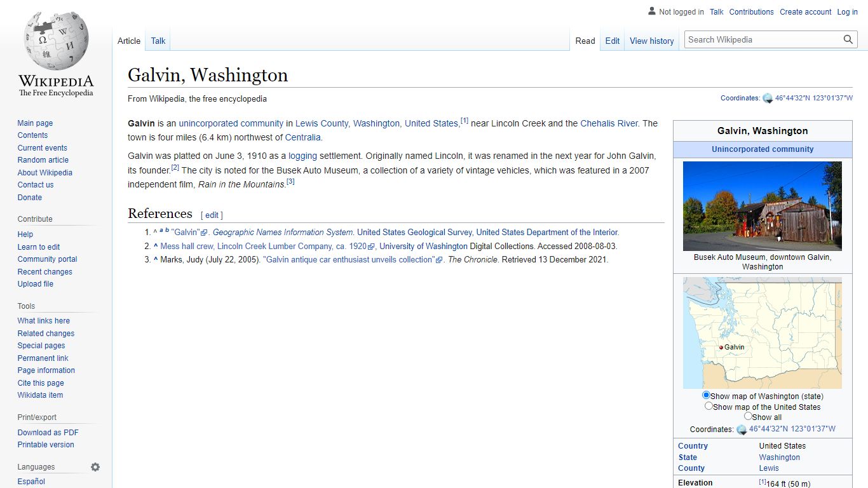Select the Read tab
Viewport: 868px width, 488px height.
tap(585, 41)
